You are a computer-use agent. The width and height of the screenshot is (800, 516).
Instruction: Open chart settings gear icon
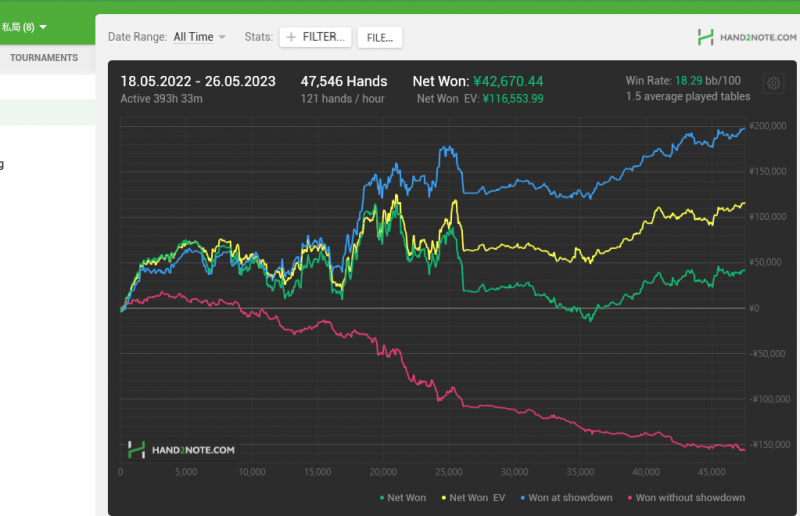tap(772, 84)
